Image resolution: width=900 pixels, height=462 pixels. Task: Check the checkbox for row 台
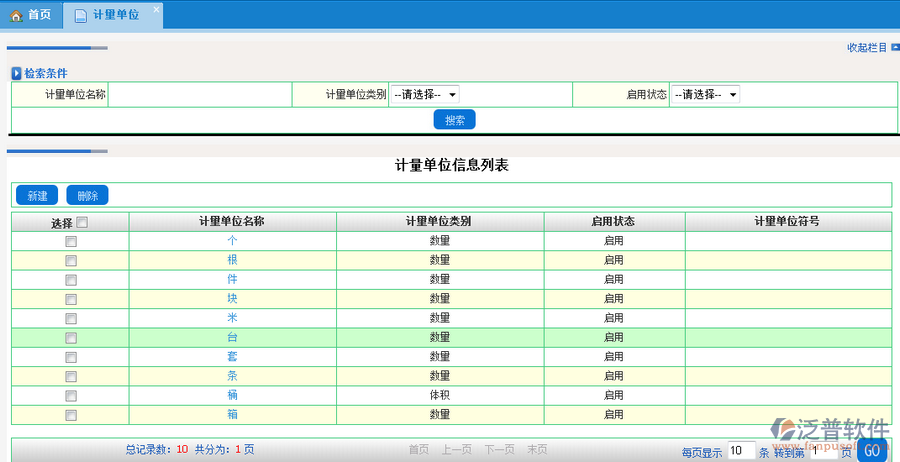pyautogui.click(x=71, y=338)
